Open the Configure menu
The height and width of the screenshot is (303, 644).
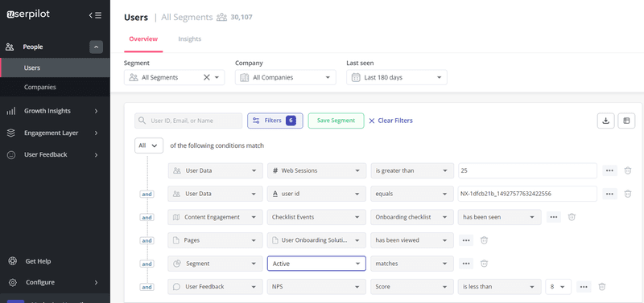pyautogui.click(x=55, y=282)
